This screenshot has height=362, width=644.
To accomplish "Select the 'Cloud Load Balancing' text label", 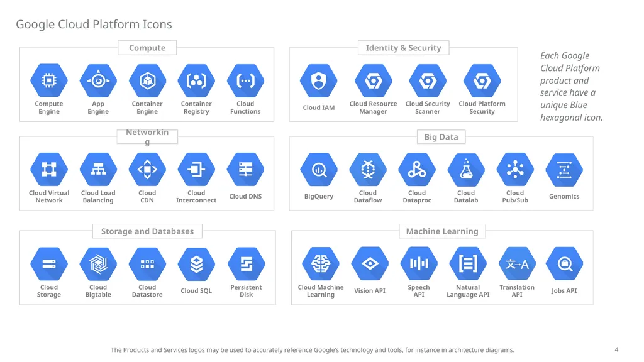I will pyautogui.click(x=98, y=197).
